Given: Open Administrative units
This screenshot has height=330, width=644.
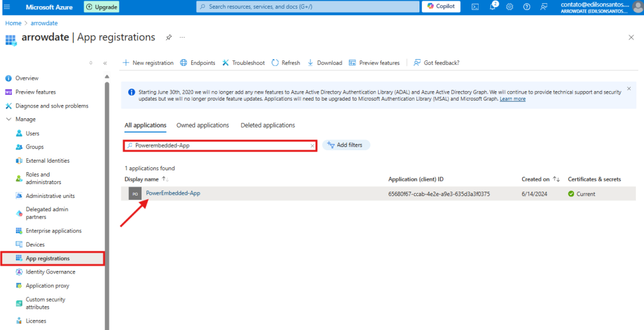Looking at the screenshot, I should point(50,195).
